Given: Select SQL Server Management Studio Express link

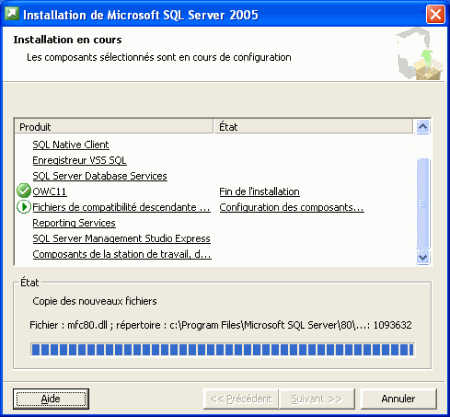Looking at the screenshot, I should click(121, 238).
